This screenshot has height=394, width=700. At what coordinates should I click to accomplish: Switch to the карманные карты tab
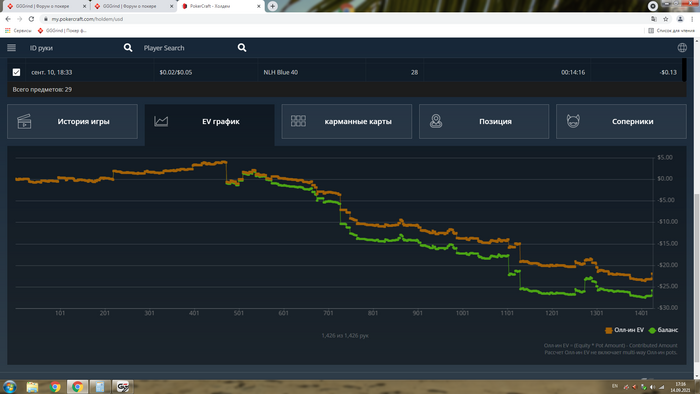[347, 121]
